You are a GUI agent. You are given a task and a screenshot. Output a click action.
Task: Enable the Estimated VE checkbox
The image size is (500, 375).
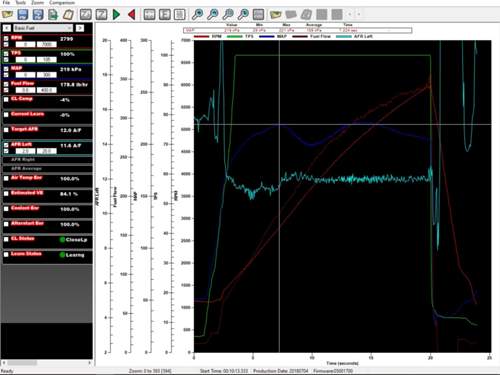[x=6, y=194]
